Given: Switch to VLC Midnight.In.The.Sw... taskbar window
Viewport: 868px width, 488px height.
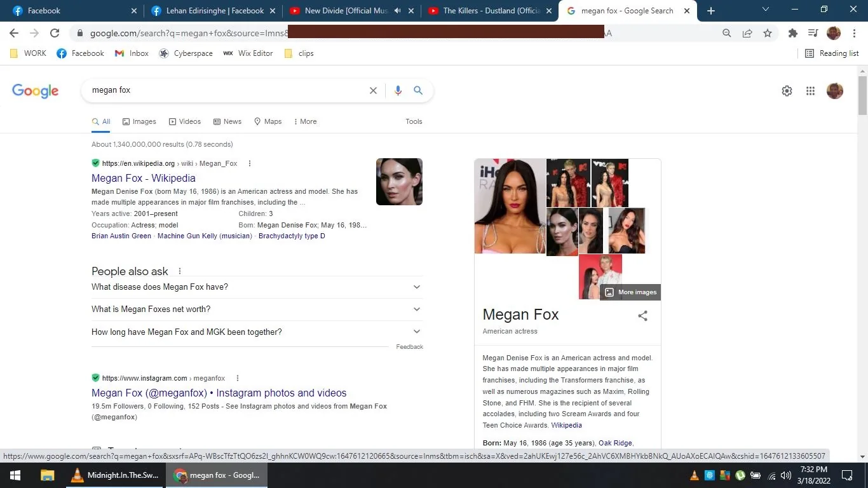Looking at the screenshot, I should tap(115, 475).
